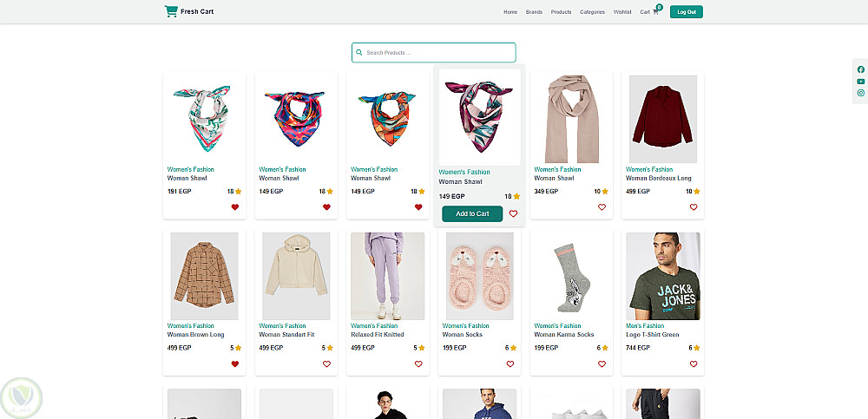Screen dimensions: 868x419
Task: Click the star on 349 EGP shawl card
Action: (605, 192)
